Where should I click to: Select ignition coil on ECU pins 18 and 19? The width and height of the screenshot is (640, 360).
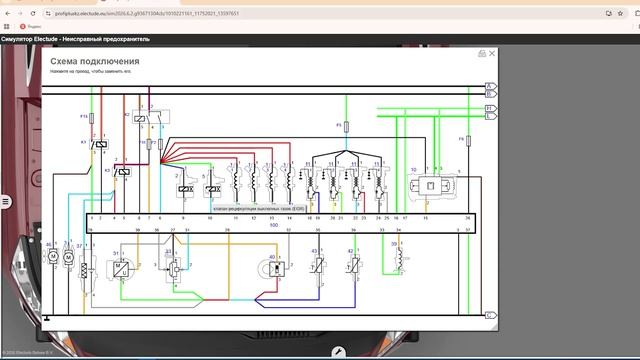pos(311,184)
